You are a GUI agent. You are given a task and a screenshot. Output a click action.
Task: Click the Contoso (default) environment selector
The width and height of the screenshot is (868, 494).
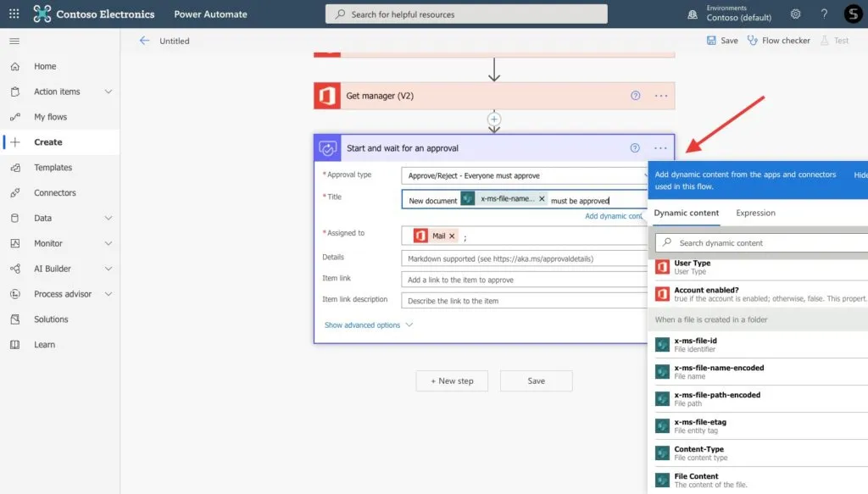pyautogui.click(x=738, y=17)
